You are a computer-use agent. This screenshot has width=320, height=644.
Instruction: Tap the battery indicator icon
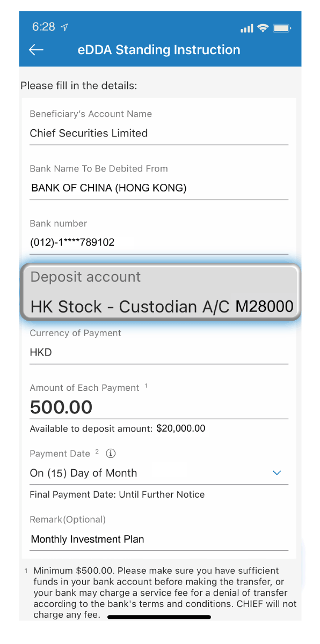pyautogui.click(x=281, y=28)
